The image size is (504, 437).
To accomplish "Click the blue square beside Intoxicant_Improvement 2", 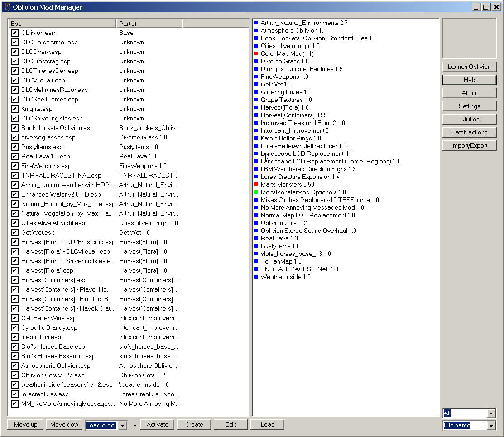I will click(256, 130).
